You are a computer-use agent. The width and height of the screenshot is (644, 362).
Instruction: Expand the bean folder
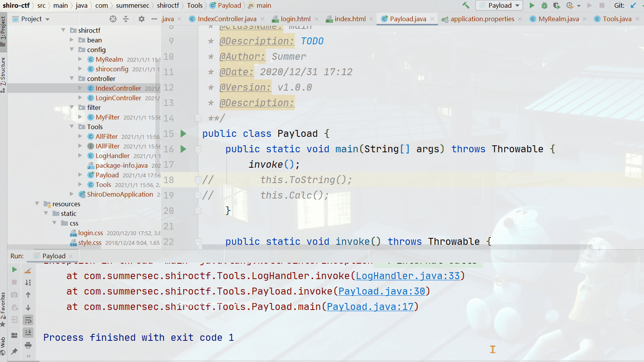[x=72, y=40]
